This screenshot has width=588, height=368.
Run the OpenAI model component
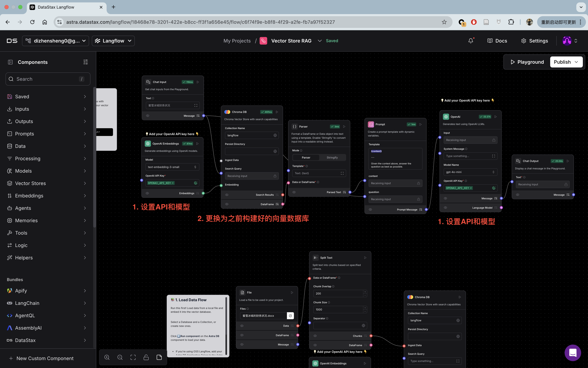[496, 117]
